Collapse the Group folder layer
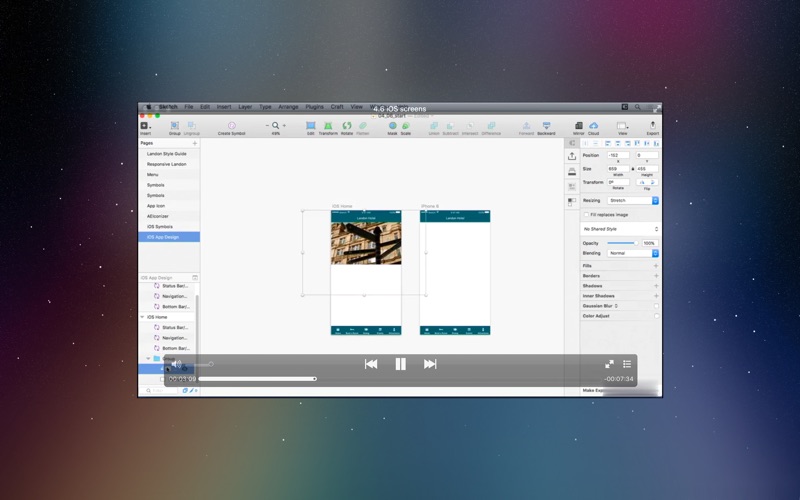Viewport: 800px width, 500px height. [x=148, y=358]
